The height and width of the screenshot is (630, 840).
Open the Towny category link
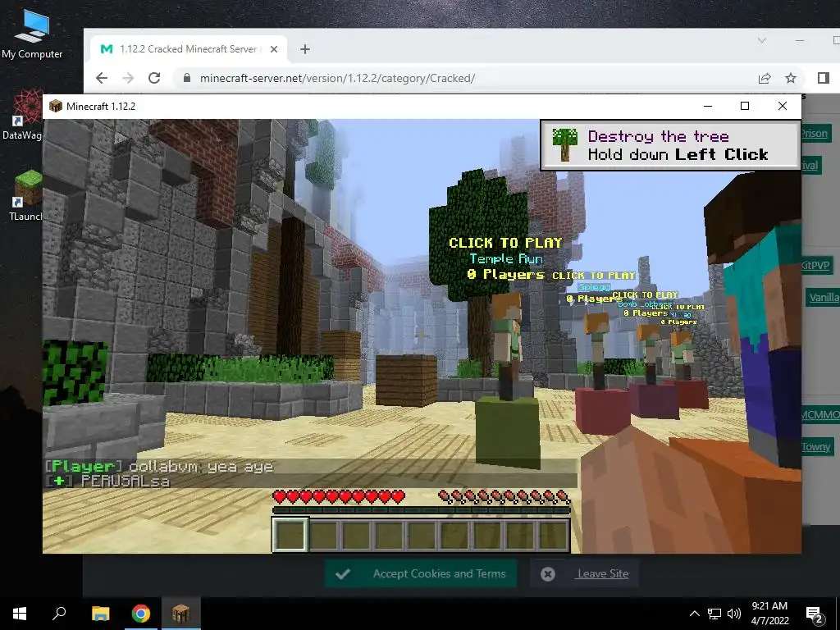click(x=816, y=447)
